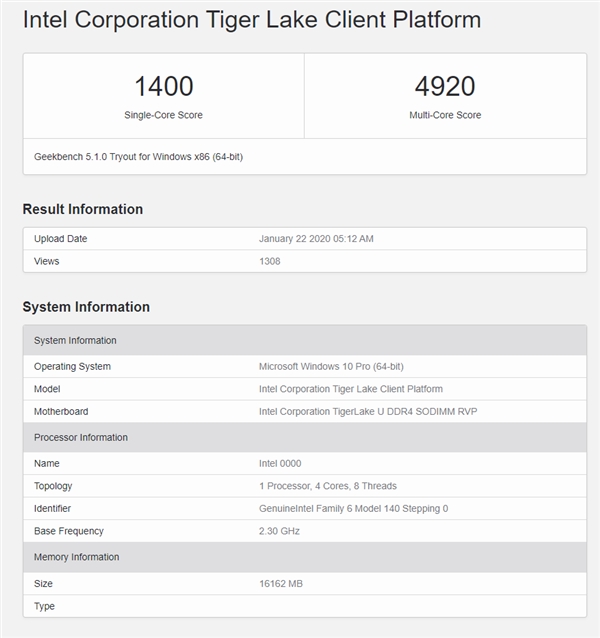
Task: Select the 4920 multi-core score value
Action: (x=445, y=86)
